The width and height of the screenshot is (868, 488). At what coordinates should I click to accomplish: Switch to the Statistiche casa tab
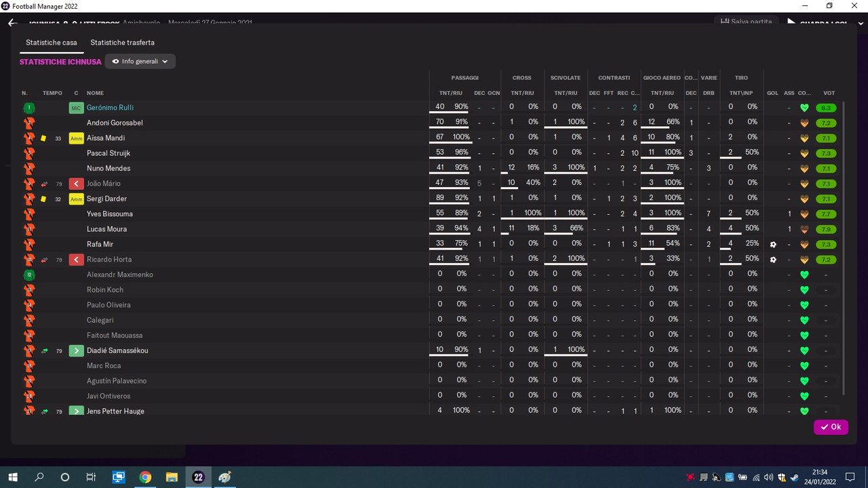click(x=52, y=42)
